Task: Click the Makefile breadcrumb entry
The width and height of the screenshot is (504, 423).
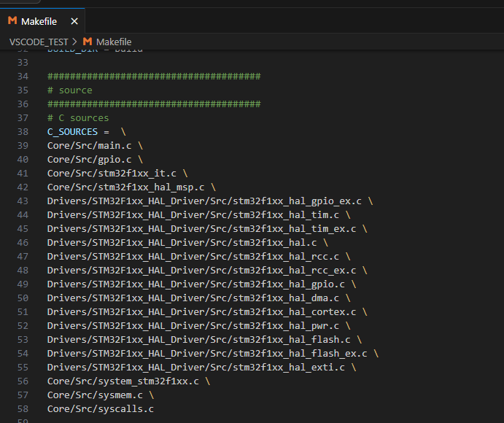Action: coord(114,42)
